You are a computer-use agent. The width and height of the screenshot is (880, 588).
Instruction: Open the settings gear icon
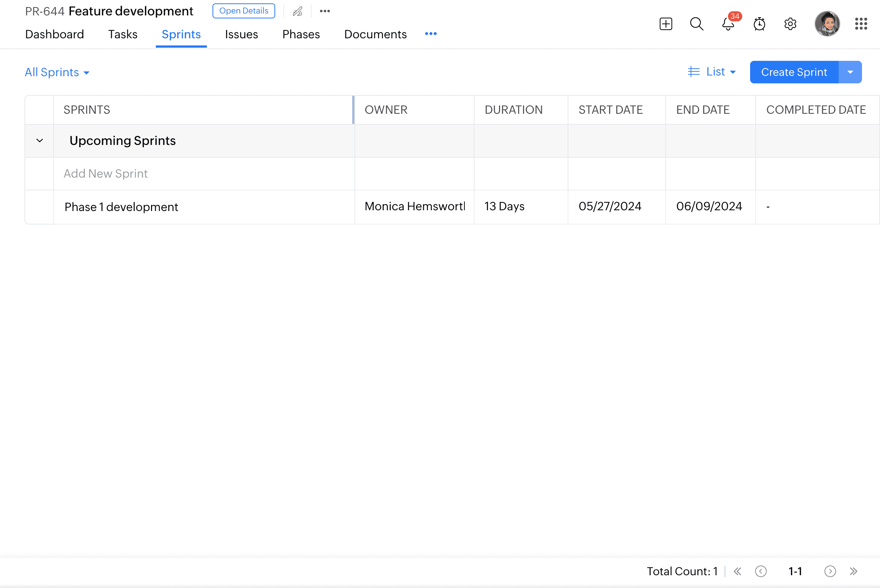pos(790,24)
